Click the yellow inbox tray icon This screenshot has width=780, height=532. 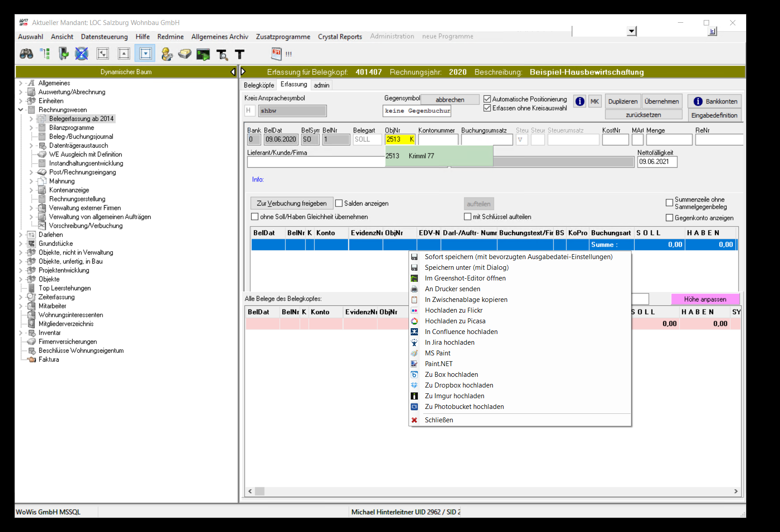pos(185,54)
